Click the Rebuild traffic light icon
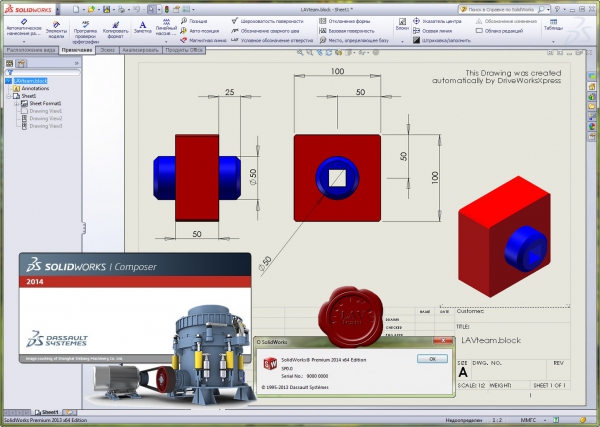This screenshot has width=600, height=427. (x=167, y=9)
